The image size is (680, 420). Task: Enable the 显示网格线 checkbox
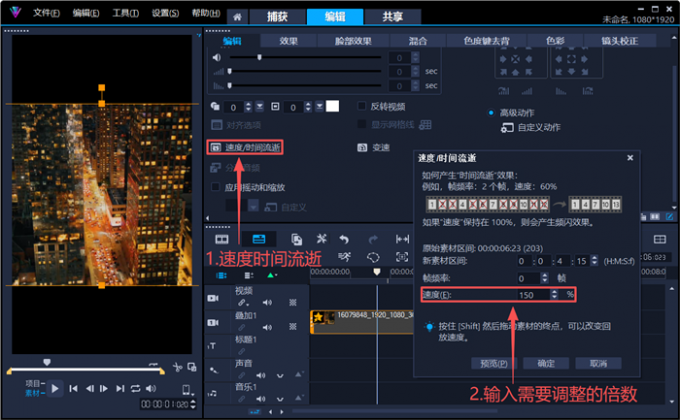pyautogui.click(x=361, y=124)
